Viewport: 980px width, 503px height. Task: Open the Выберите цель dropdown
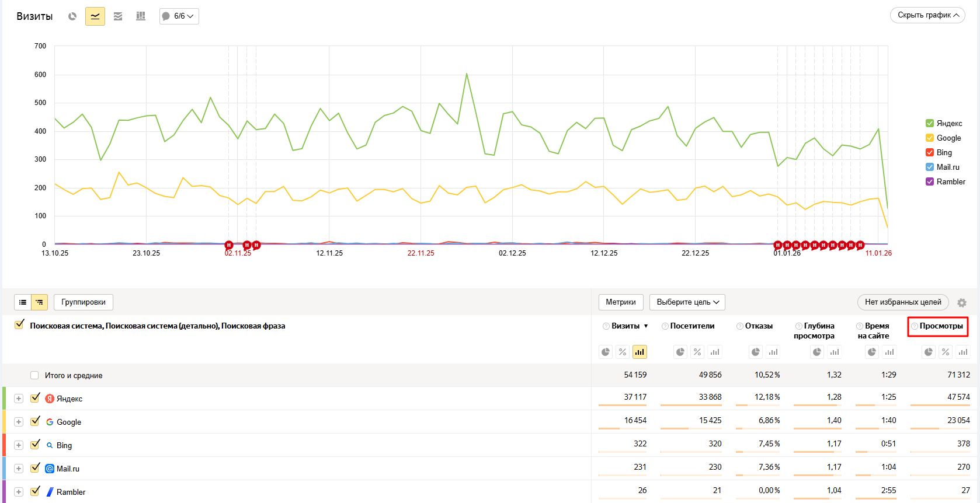[687, 302]
